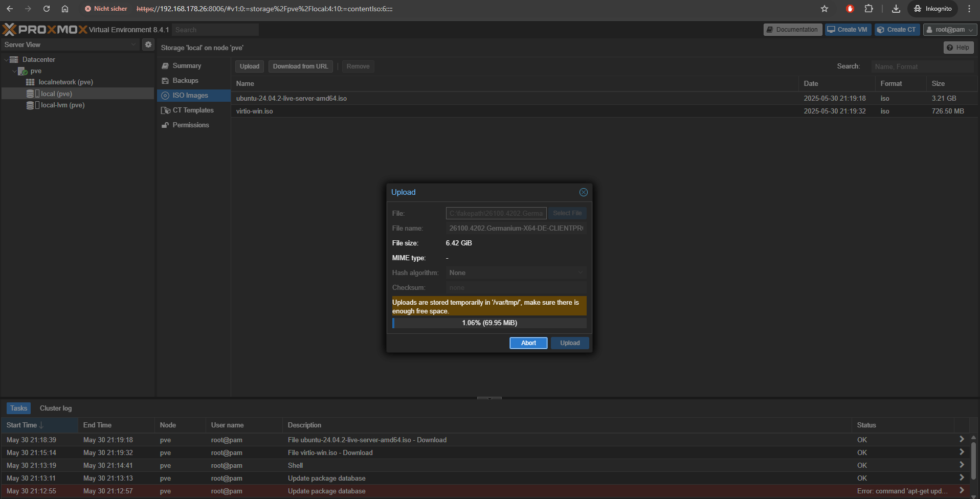Screen dimensions: 980x499
Task: Click the Proxmox logo
Action: click(x=45, y=30)
